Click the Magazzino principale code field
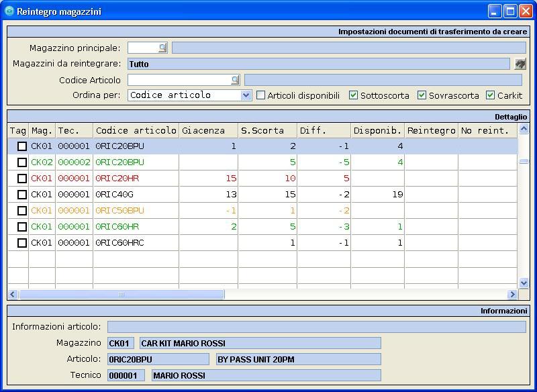Image resolution: width=537 pixels, height=392 pixels. click(143, 48)
